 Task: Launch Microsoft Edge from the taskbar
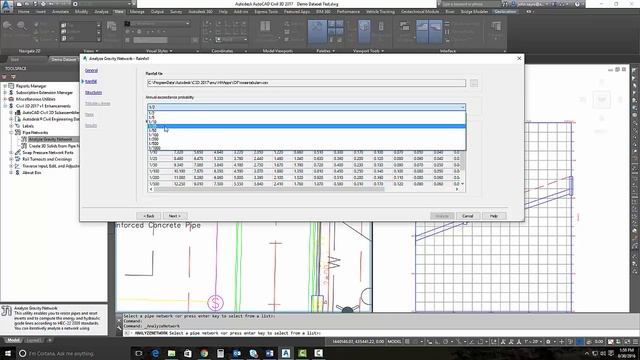[155, 353]
